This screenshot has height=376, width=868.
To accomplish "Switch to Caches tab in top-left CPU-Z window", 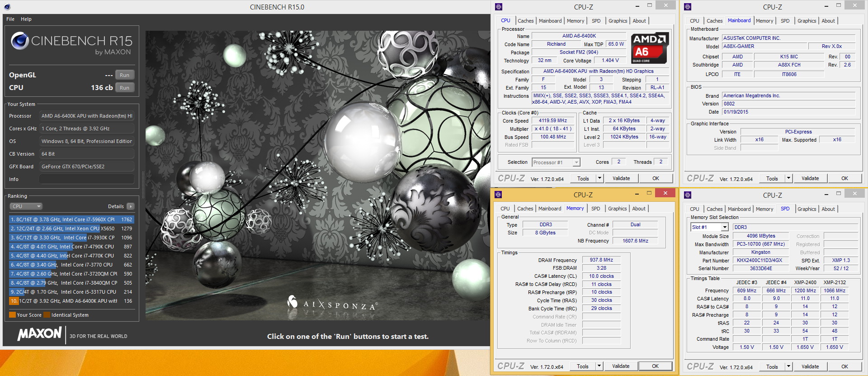I will tap(526, 21).
